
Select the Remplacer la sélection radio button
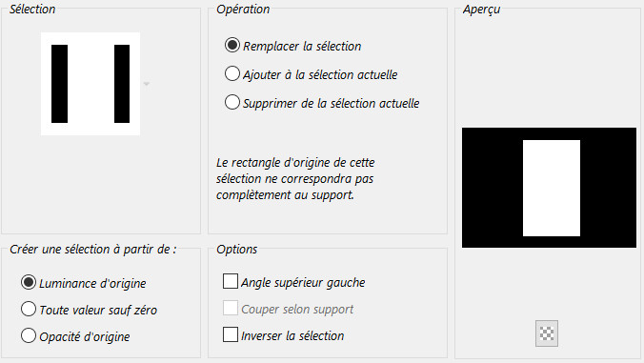click(232, 45)
